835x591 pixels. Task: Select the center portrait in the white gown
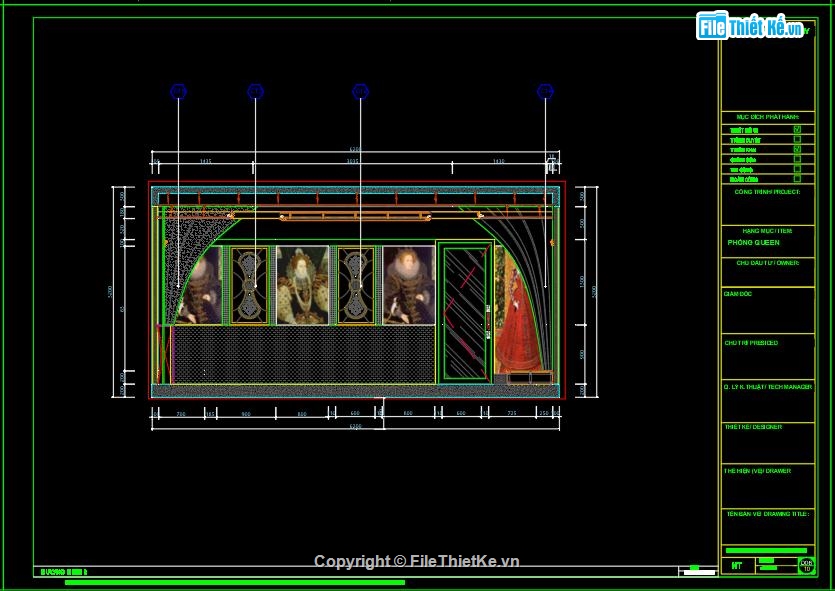point(302,285)
